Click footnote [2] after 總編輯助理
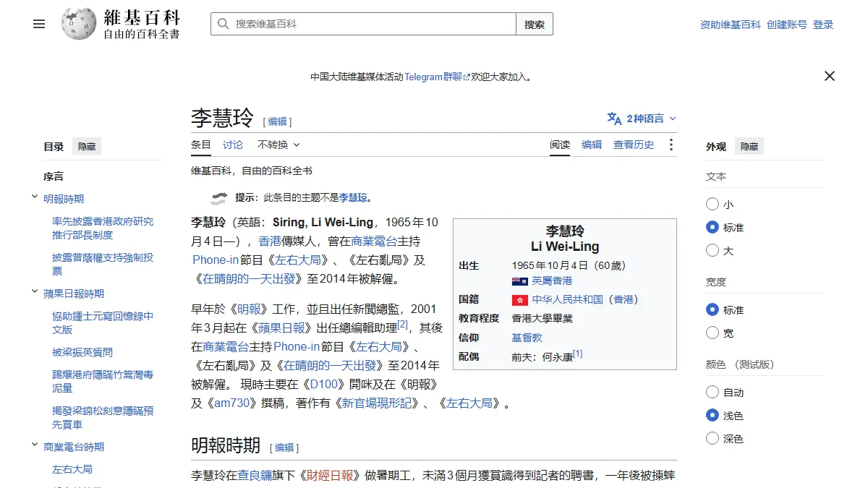This screenshot has height=488, width=868. point(403,325)
